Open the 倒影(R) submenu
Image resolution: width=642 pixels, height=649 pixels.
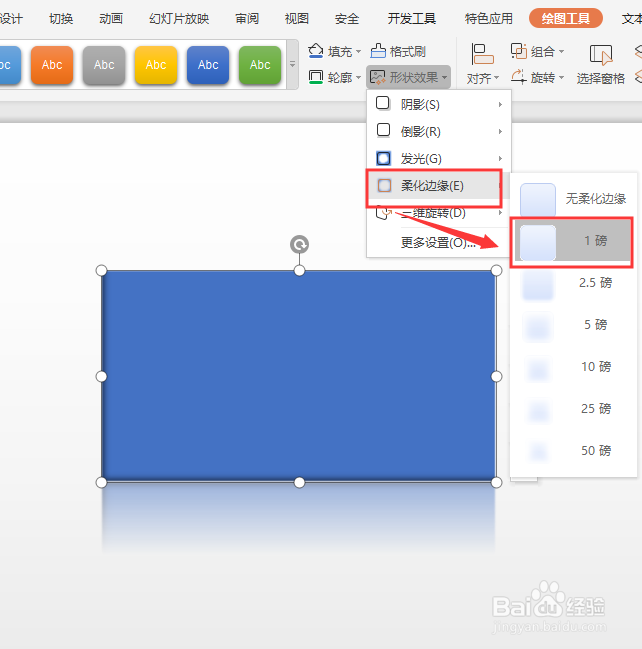(439, 132)
